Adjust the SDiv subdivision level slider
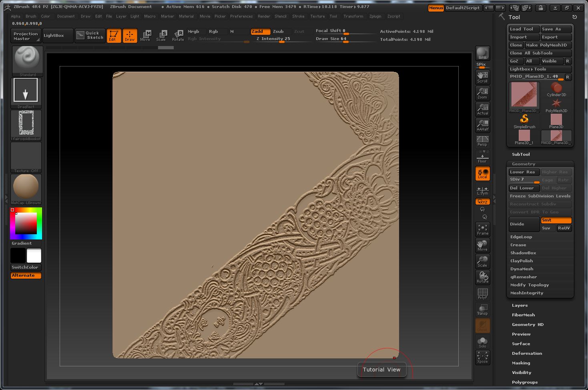 coord(524,180)
